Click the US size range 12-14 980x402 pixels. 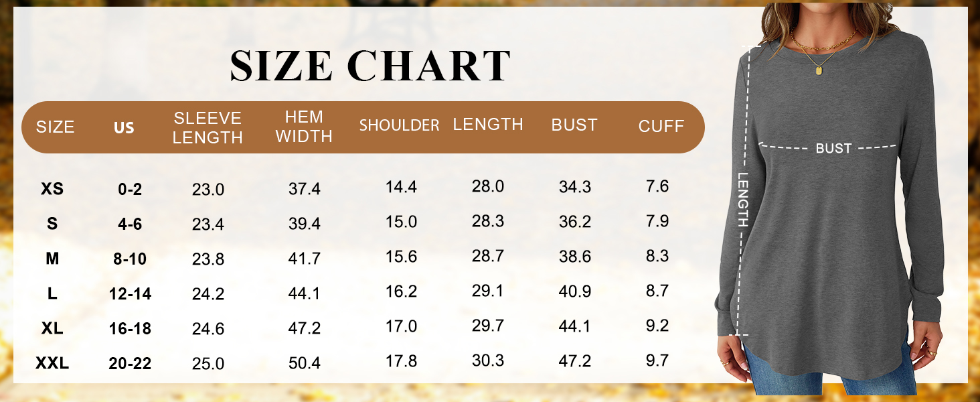[x=130, y=294]
